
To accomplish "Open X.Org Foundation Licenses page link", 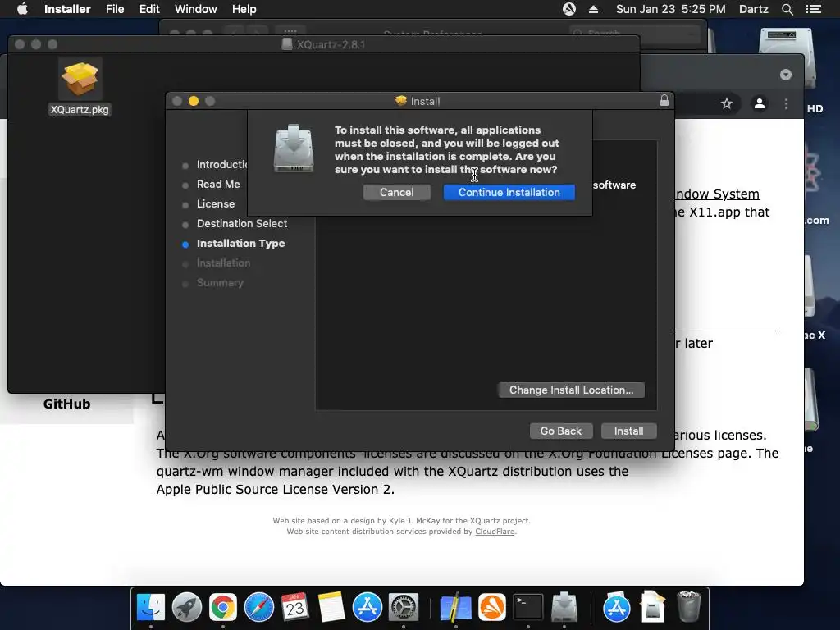I will 647,453.
